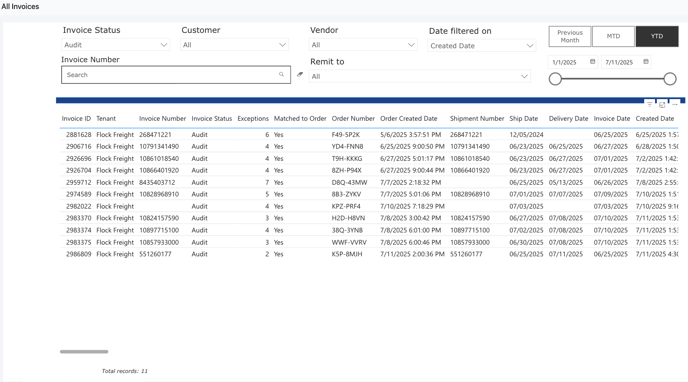The width and height of the screenshot is (688, 382).
Task: Click invoice number 8435403712
Action: [x=157, y=182]
